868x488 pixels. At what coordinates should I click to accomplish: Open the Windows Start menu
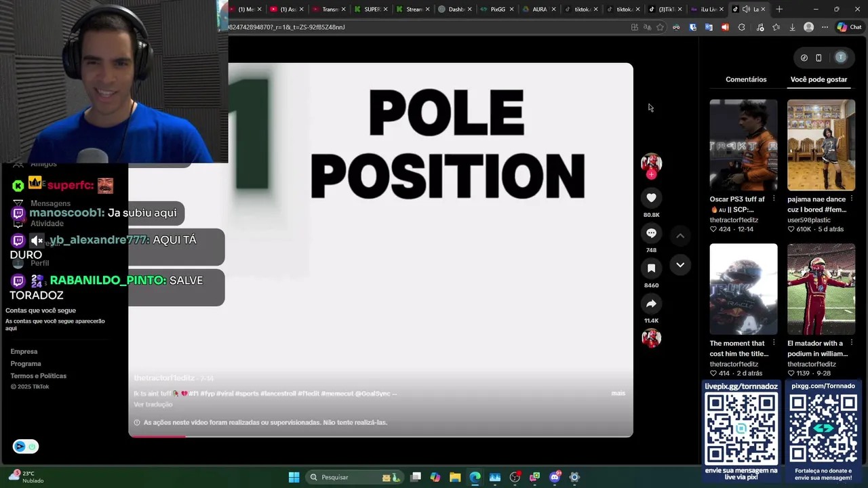(294, 477)
